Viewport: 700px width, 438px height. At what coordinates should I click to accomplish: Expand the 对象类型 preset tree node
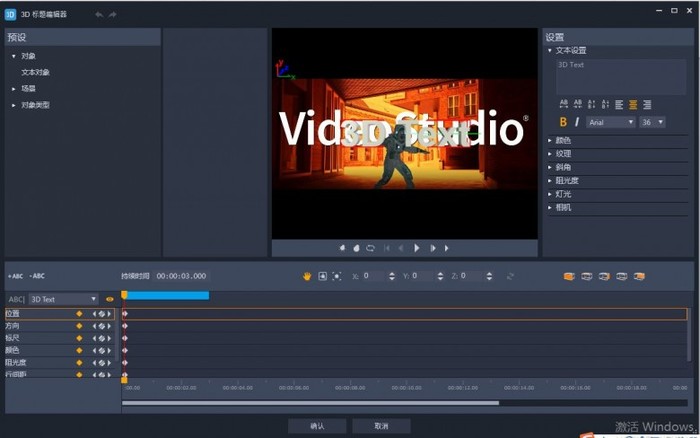[x=13, y=105]
